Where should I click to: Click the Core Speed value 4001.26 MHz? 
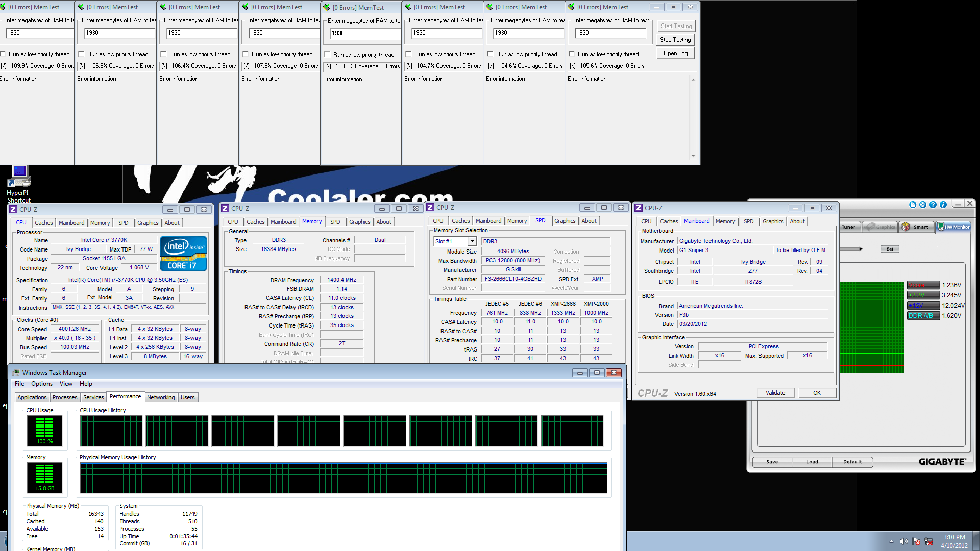pos(75,329)
